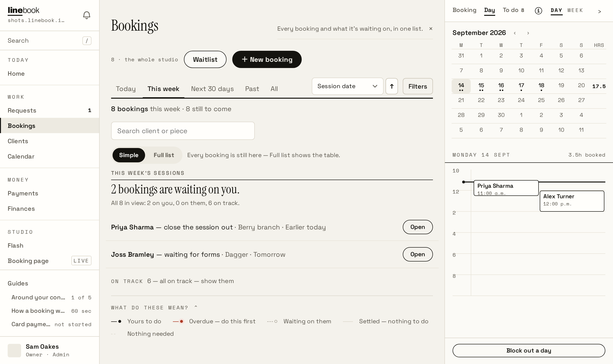The height and width of the screenshot is (364, 613).
Task: Open Calendar in the sidebar
Action: [50, 156]
